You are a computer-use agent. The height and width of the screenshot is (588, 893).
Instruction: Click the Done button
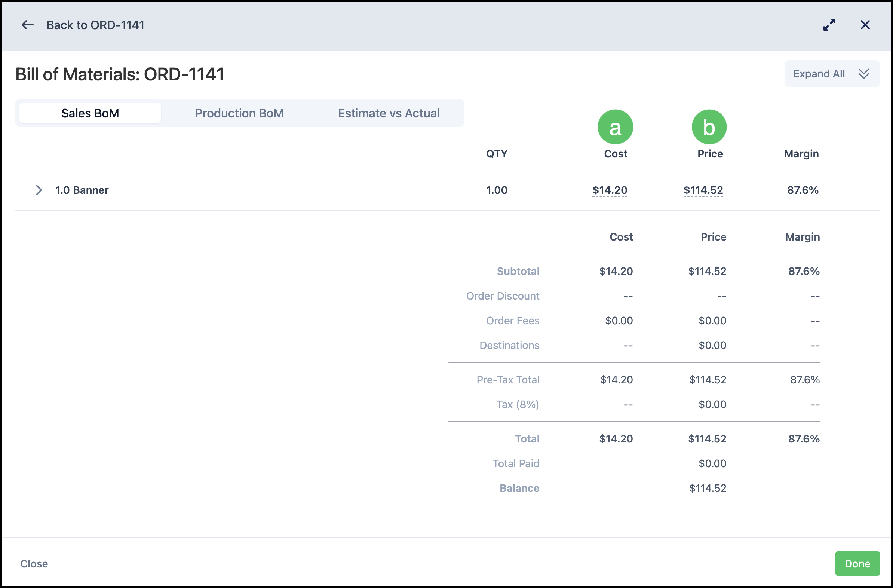coord(857,564)
